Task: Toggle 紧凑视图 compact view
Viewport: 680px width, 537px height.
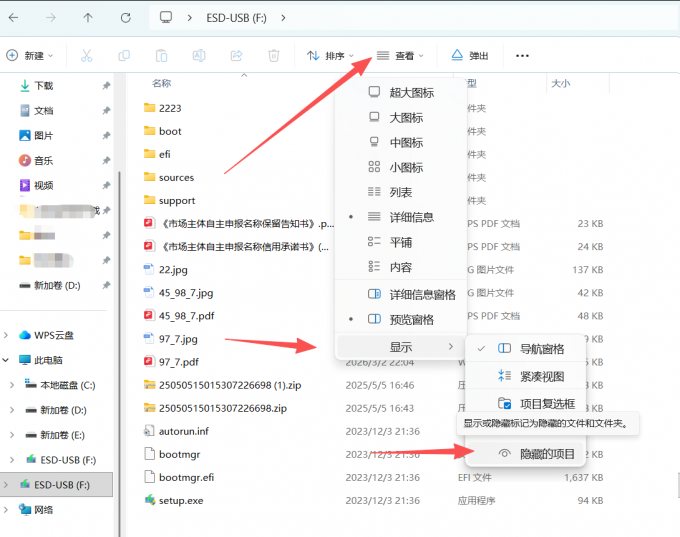Action: (526, 376)
